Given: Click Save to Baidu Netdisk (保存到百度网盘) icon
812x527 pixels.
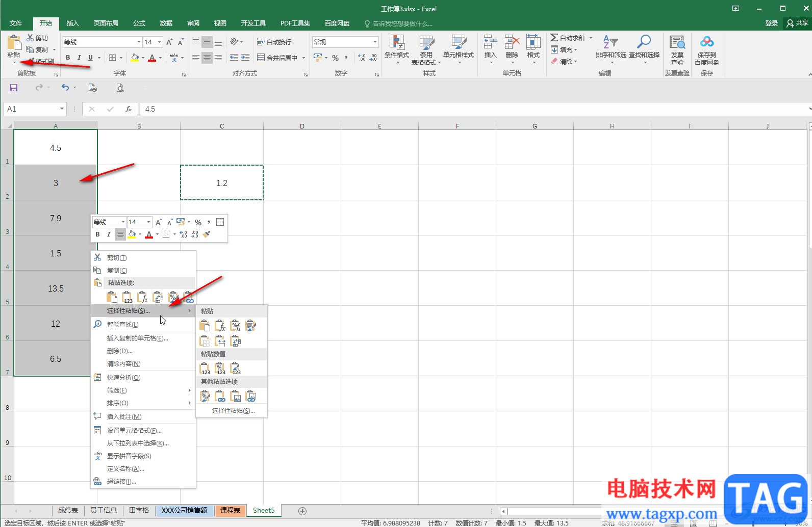Looking at the screenshot, I should [706, 50].
